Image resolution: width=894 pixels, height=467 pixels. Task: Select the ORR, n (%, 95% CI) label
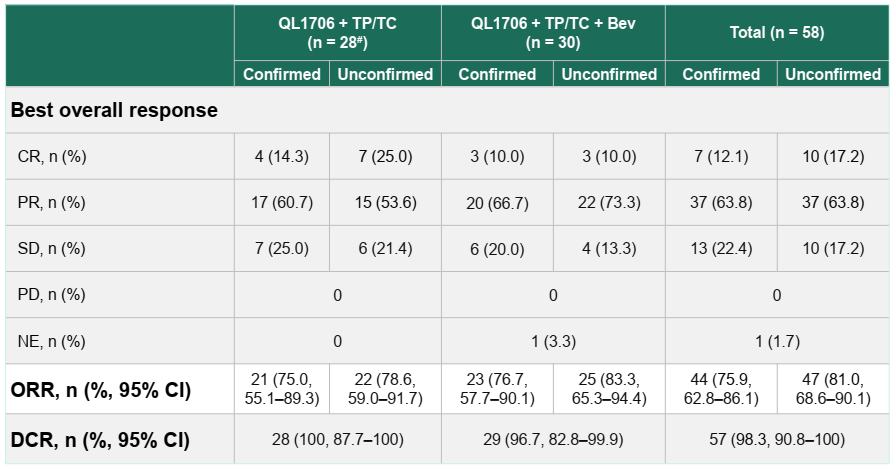100,389
